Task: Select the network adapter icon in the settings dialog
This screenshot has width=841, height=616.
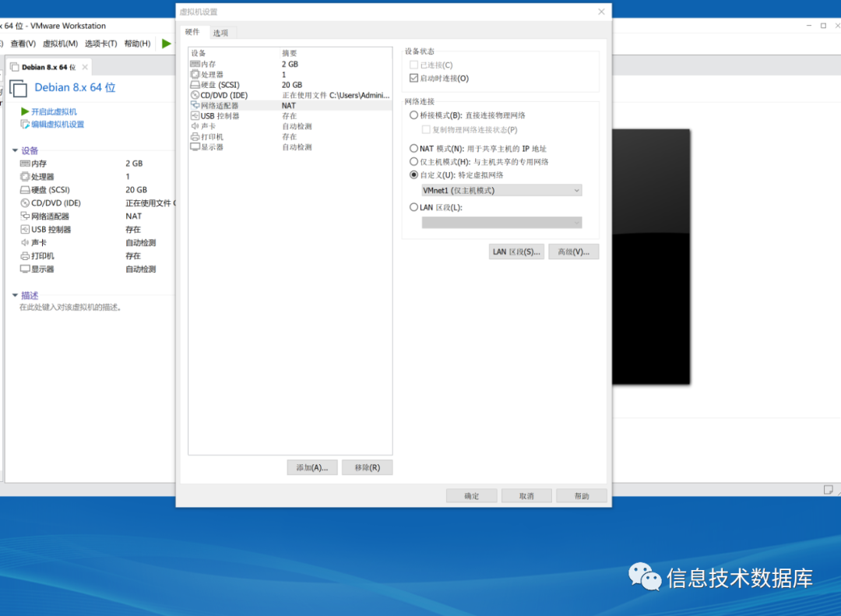Action: click(x=195, y=105)
